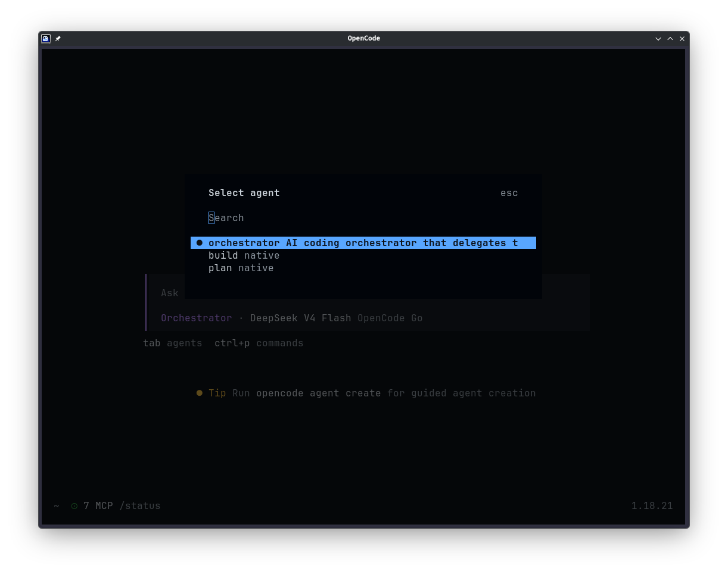
Task: Choose the plan native agent
Action: (x=363, y=268)
